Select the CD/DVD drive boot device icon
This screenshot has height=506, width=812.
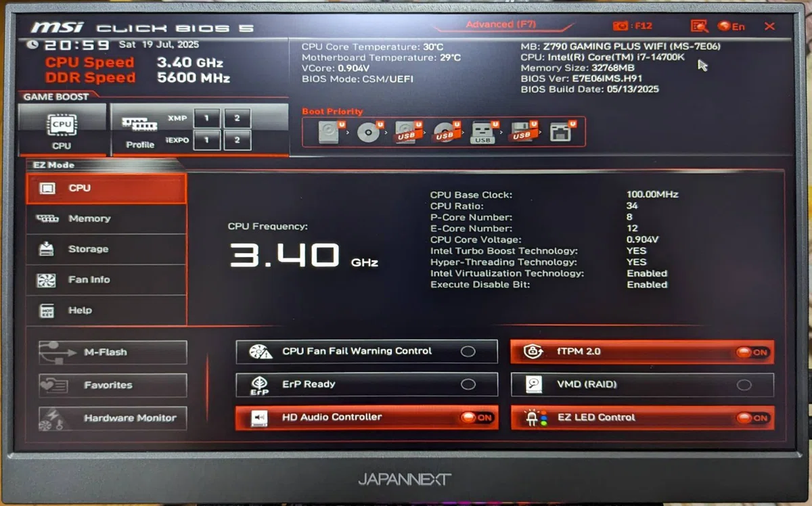(x=367, y=132)
